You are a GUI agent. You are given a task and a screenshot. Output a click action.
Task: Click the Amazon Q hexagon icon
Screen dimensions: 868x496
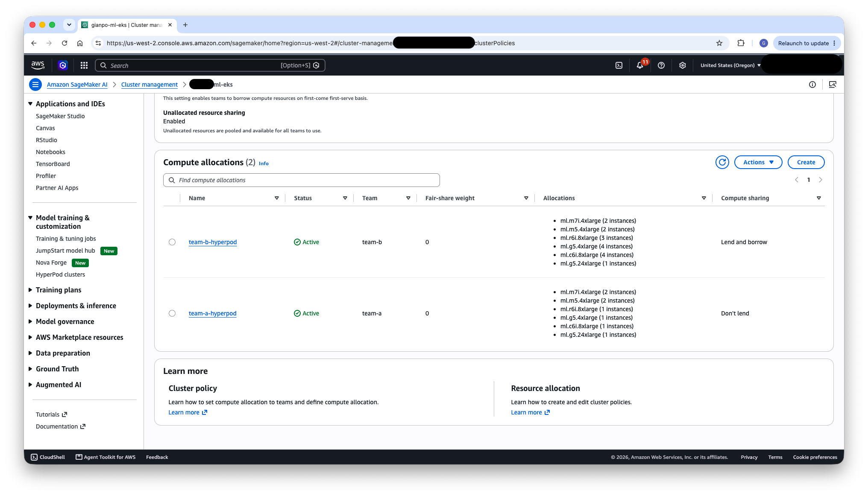pyautogui.click(x=63, y=65)
